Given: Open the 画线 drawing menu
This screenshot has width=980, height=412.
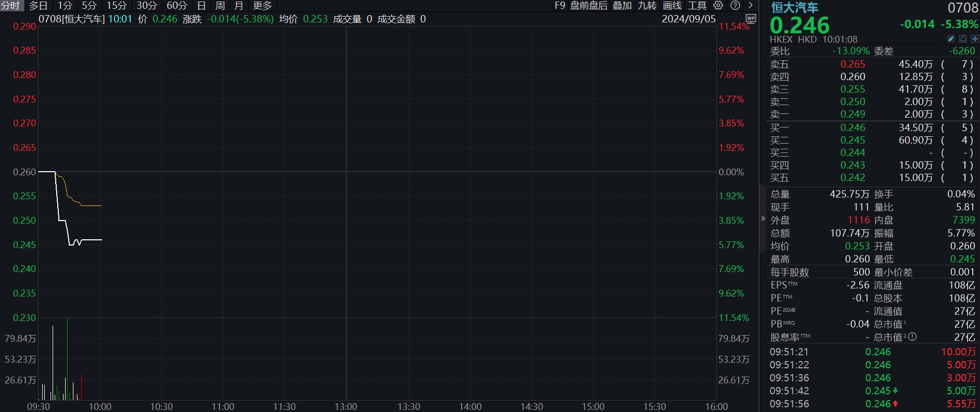Looking at the screenshot, I should (x=672, y=6).
